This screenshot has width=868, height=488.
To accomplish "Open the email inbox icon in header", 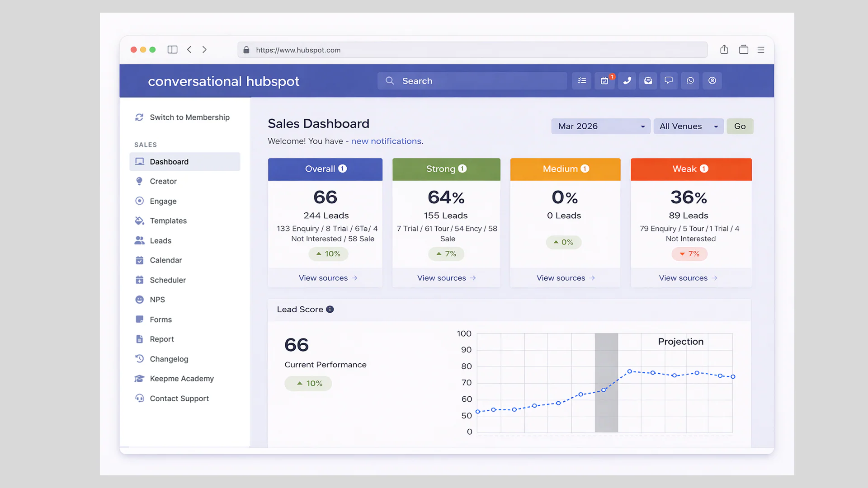I will [648, 81].
